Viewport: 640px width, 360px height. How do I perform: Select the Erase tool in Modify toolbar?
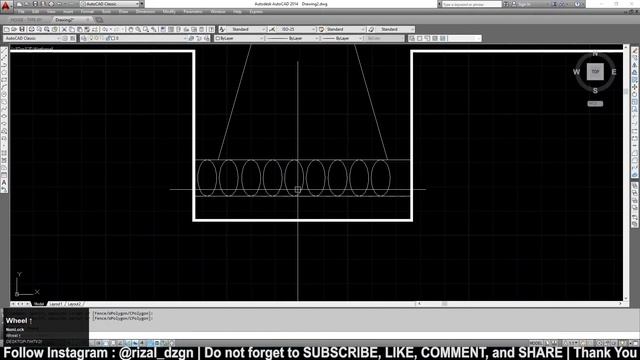tap(635, 50)
